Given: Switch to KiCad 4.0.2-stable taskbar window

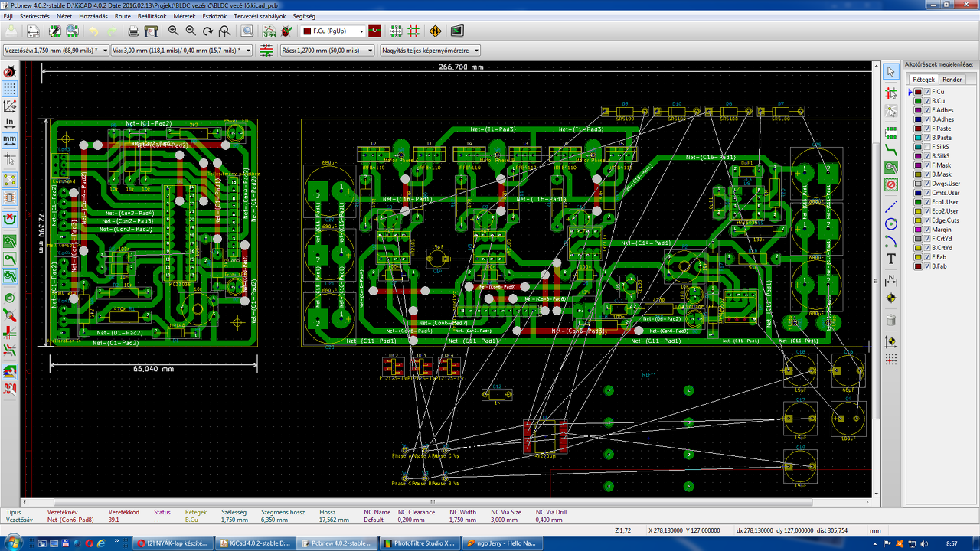Looking at the screenshot, I should (x=256, y=543).
